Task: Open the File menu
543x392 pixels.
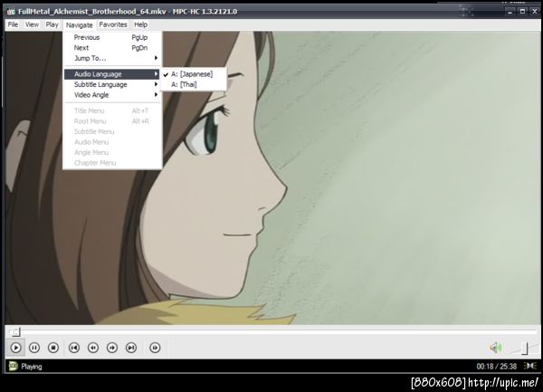Action: pyautogui.click(x=13, y=24)
